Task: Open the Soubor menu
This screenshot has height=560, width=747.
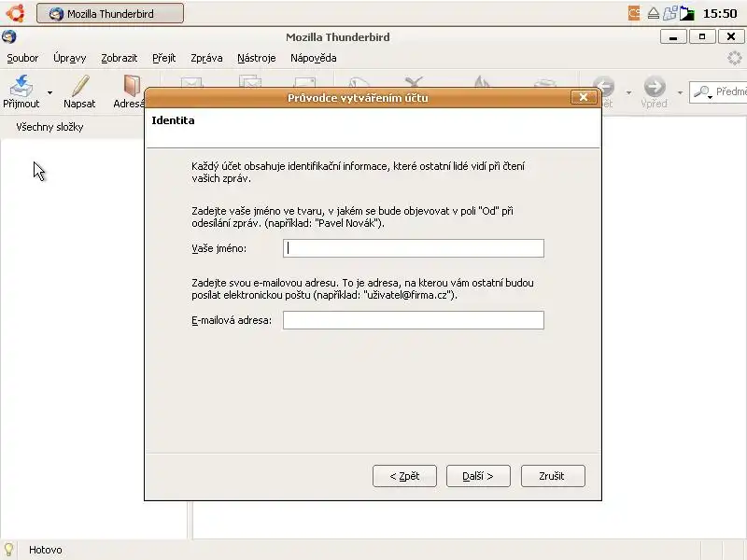Action: tap(22, 58)
